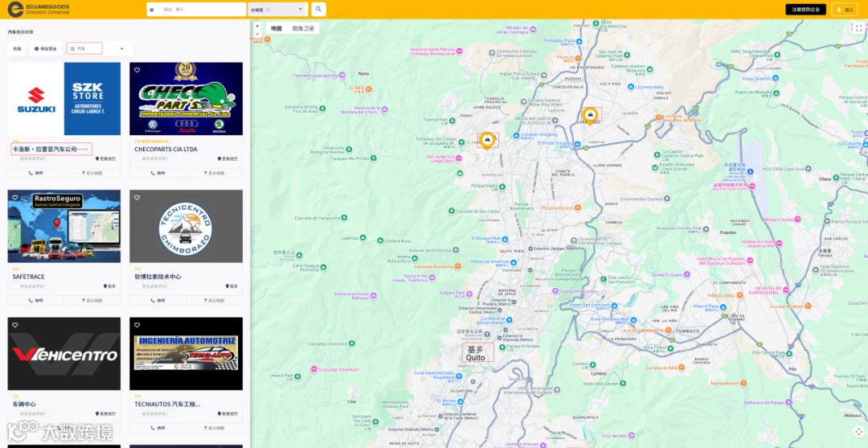Click the blue magnifier search button
Viewport: 868px width, 448px height.
pyautogui.click(x=318, y=10)
